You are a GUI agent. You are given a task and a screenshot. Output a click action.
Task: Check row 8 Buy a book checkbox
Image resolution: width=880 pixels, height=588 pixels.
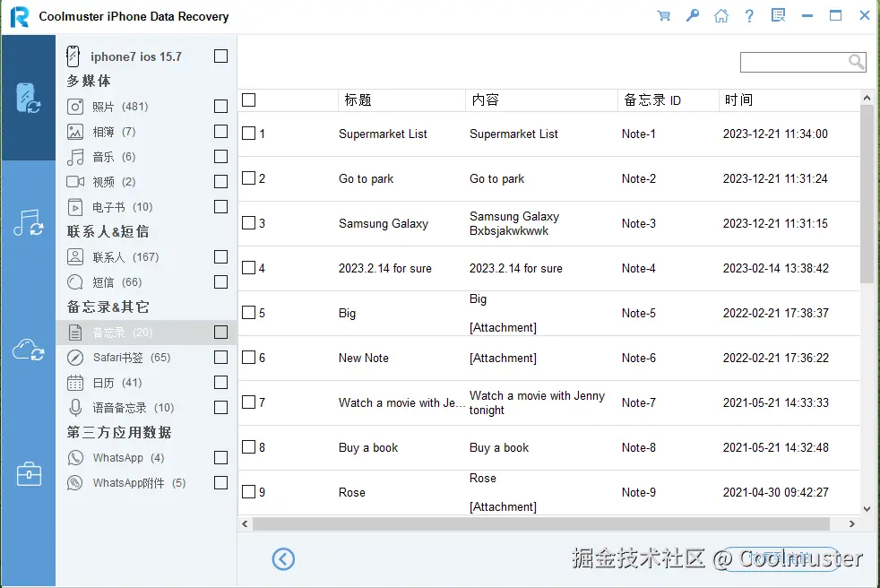pos(248,447)
